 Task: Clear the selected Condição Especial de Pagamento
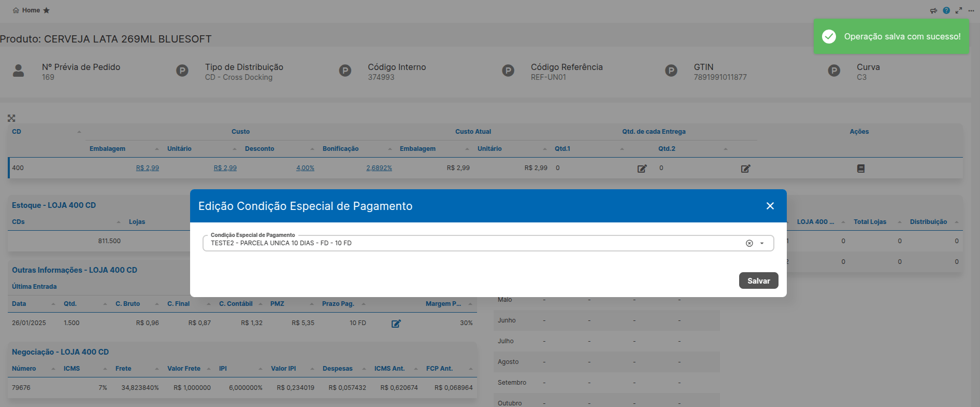click(x=749, y=243)
